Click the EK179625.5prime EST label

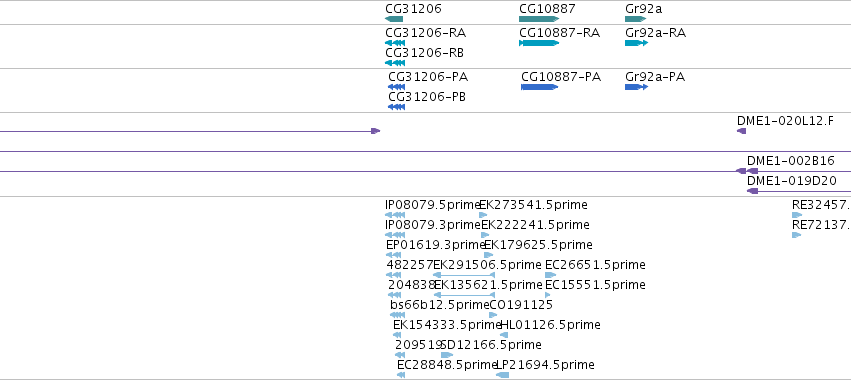(538, 244)
